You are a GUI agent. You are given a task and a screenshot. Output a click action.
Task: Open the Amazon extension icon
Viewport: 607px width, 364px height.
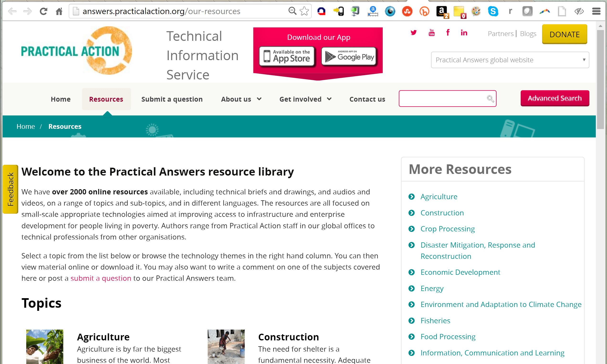[x=442, y=12]
